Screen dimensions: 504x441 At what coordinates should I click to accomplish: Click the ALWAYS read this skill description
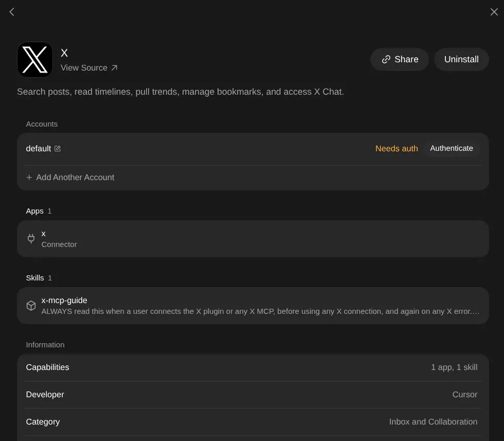(260, 311)
